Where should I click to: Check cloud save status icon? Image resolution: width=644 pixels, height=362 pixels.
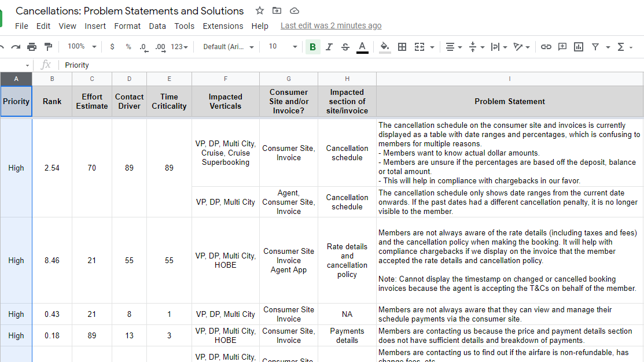[295, 10]
